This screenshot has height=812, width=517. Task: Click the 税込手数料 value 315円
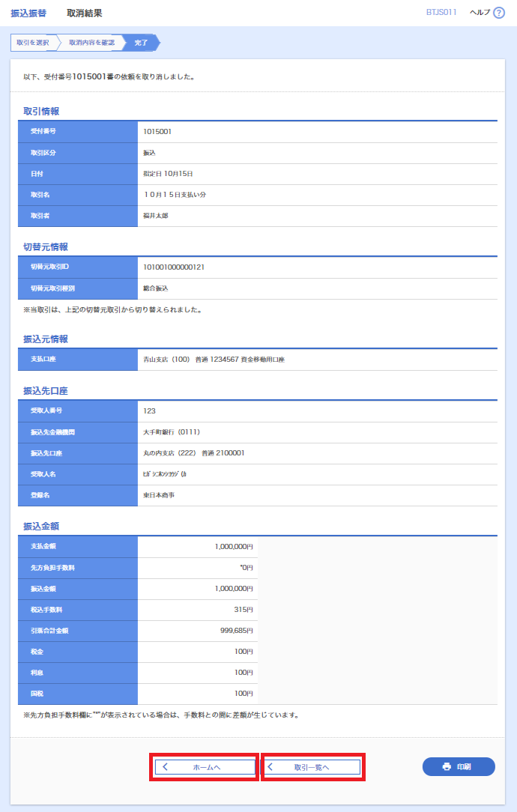point(244,610)
